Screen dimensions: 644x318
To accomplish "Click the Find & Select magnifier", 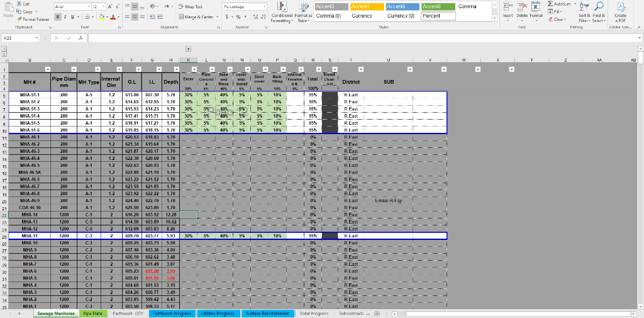I will pyautogui.click(x=599, y=6).
